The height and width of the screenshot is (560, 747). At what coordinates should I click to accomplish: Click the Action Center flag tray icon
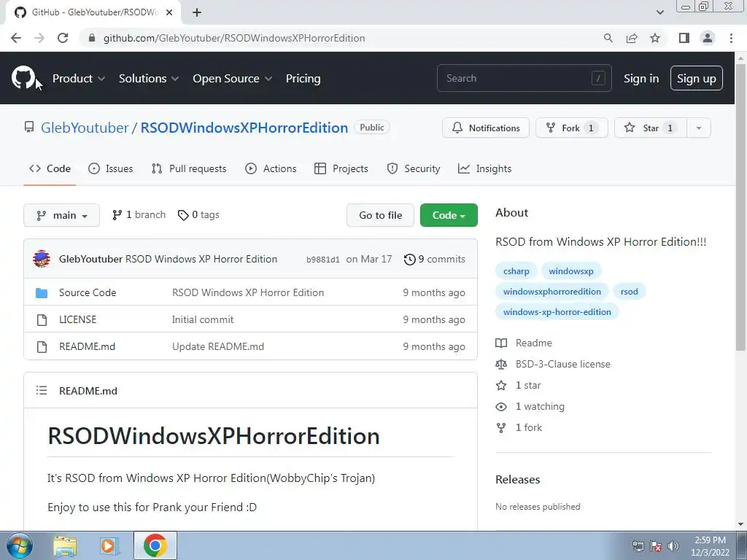[x=656, y=546]
